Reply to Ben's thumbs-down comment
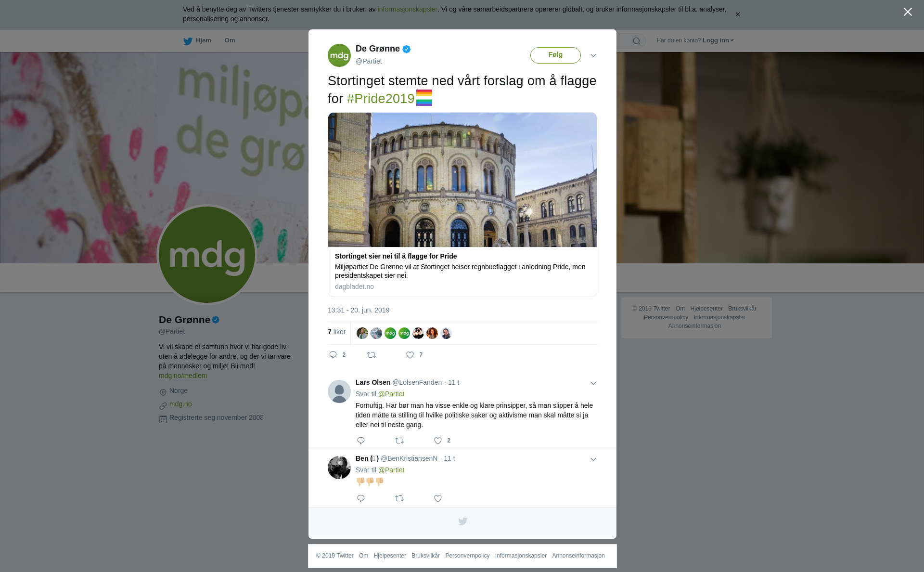The width and height of the screenshot is (924, 572). [x=361, y=498]
